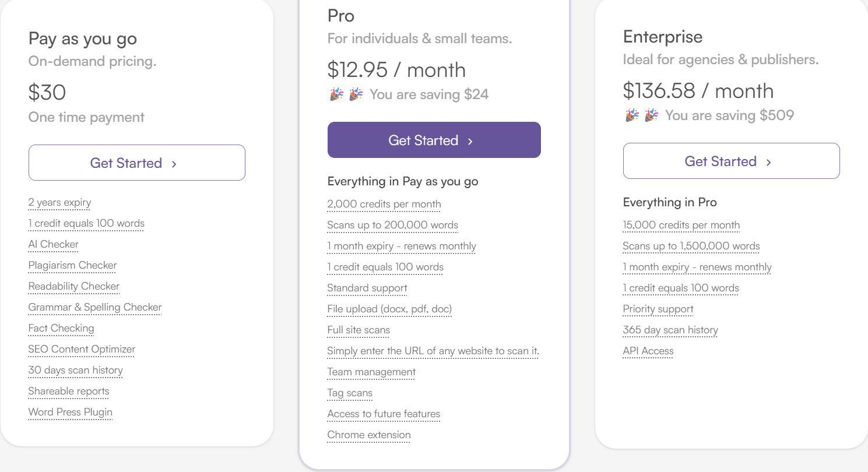Click the Word Press Plugin item

pos(71,412)
